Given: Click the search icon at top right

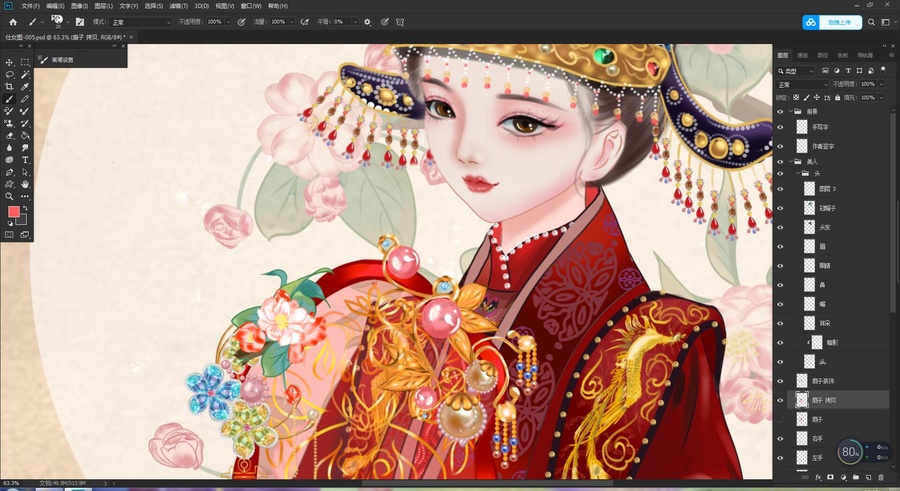Looking at the screenshot, I should pyautogui.click(x=871, y=22).
